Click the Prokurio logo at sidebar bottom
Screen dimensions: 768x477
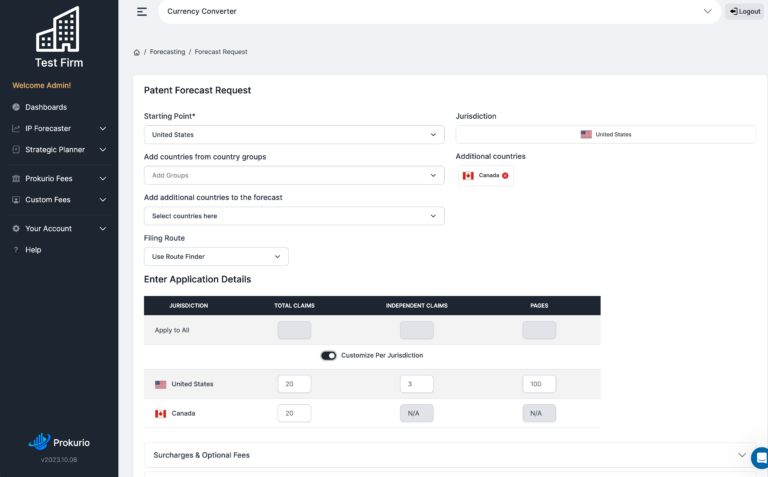pos(59,442)
